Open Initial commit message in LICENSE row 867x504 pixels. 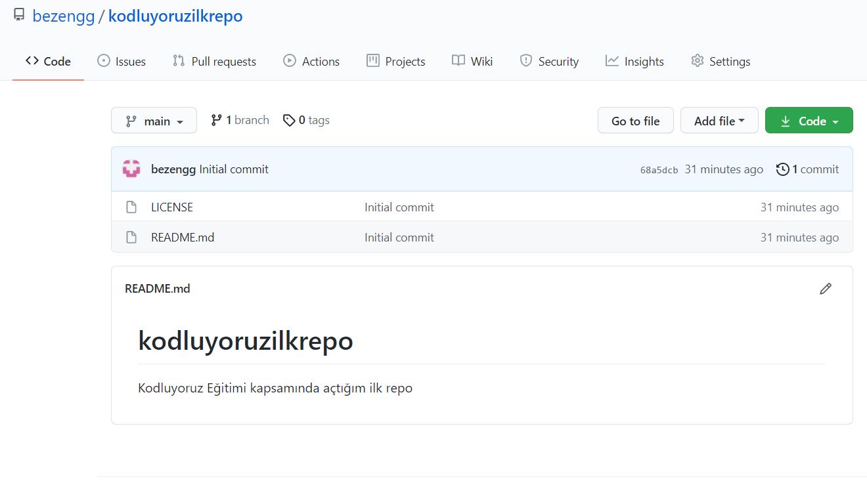pos(399,207)
